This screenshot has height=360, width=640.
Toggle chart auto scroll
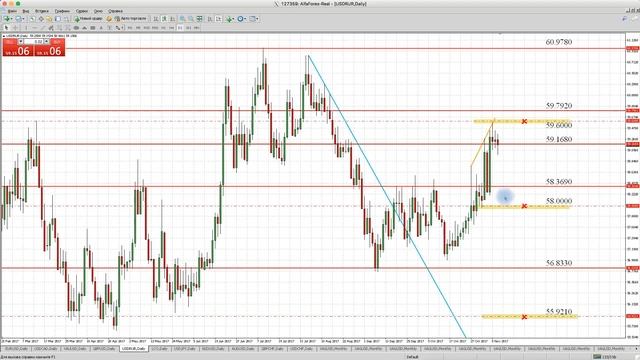pos(210,19)
